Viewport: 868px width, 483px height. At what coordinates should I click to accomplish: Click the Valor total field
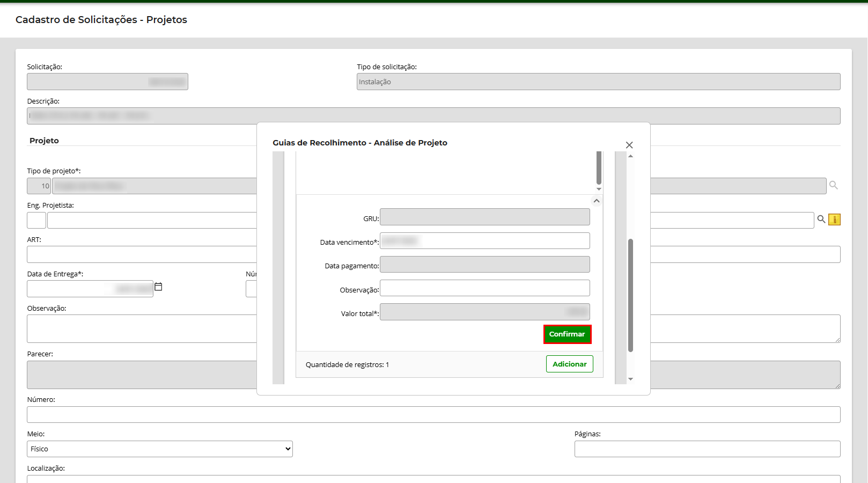pos(484,312)
